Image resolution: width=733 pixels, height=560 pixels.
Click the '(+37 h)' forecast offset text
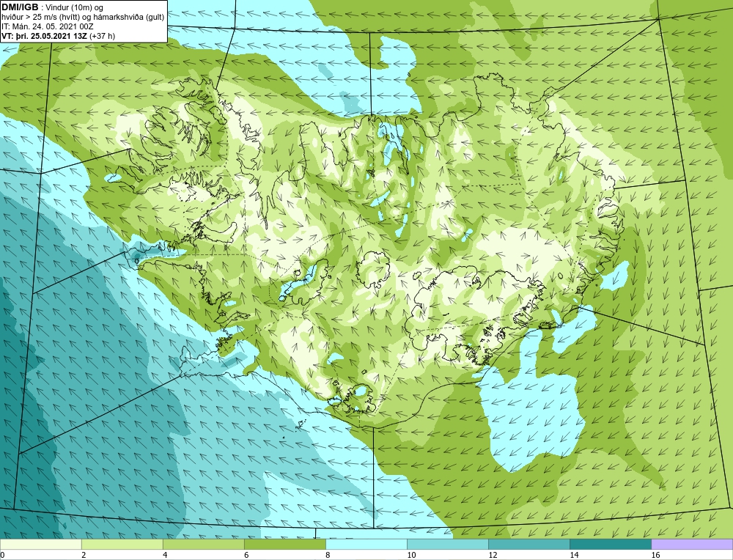(102, 35)
